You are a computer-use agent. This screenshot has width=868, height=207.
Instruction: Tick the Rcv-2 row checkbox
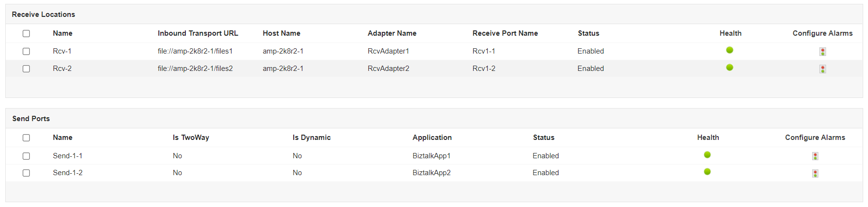(x=26, y=69)
